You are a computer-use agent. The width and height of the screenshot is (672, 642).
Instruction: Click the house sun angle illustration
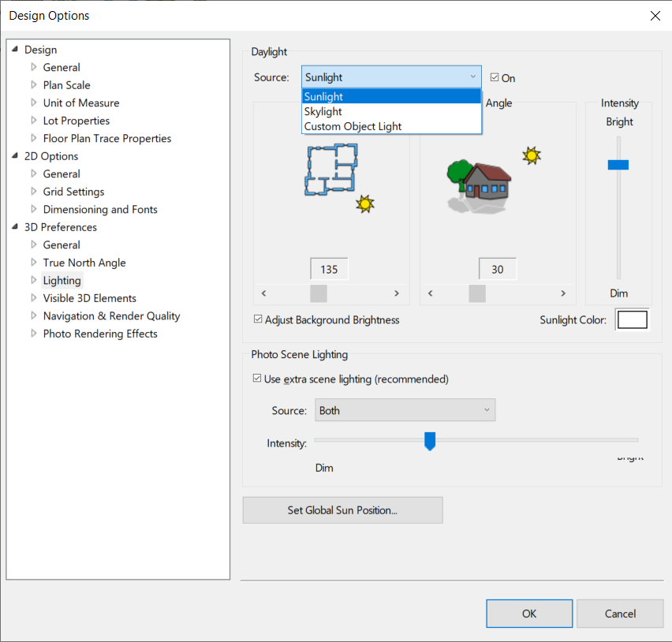pyautogui.click(x=494, y=180)
